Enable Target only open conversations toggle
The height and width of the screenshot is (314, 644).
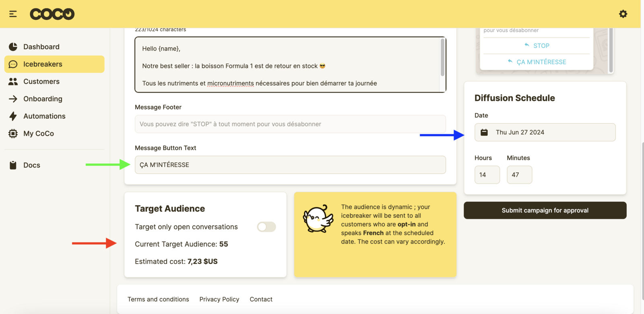click(266, 227)
